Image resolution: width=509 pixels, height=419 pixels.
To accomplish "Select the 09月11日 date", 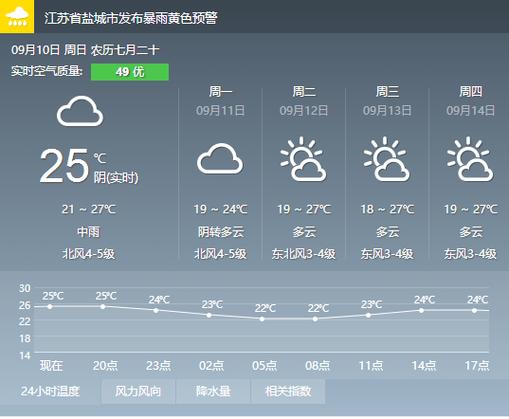I will [x=220, y=111].
